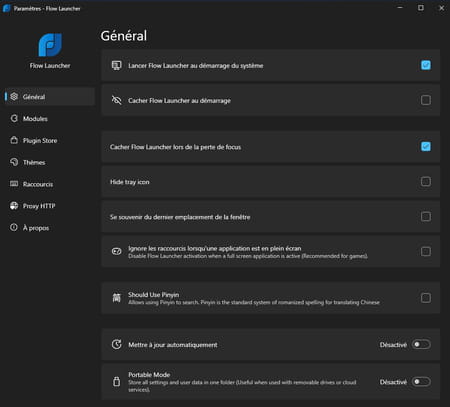Open the À propos page

(x=49, y=228)
